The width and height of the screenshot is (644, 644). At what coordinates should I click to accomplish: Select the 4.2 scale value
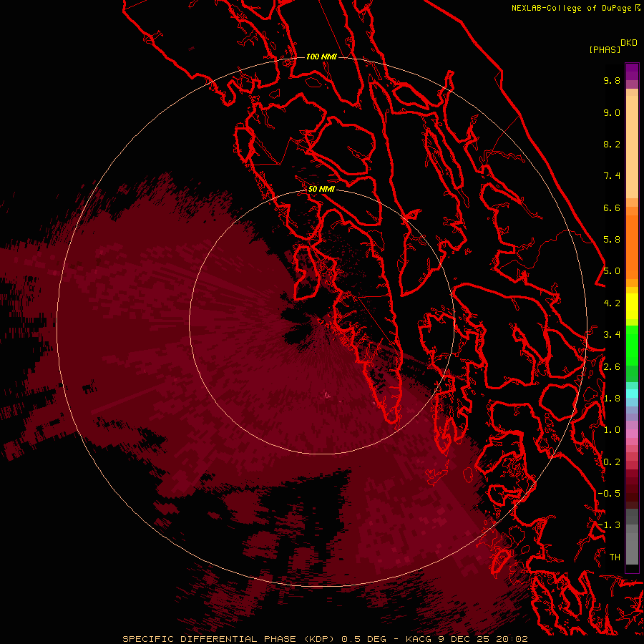click(612, 303)
